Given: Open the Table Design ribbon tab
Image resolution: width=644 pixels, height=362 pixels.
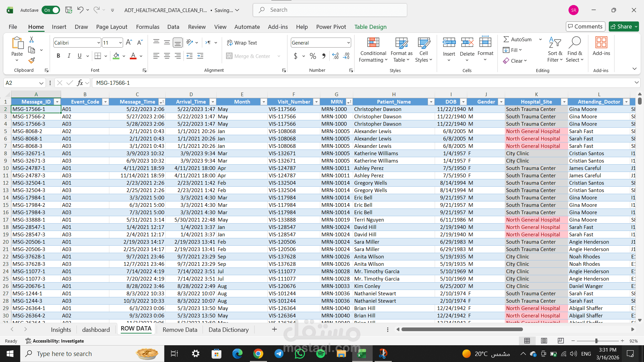Looking at the screenshot, I should (370, 27).
